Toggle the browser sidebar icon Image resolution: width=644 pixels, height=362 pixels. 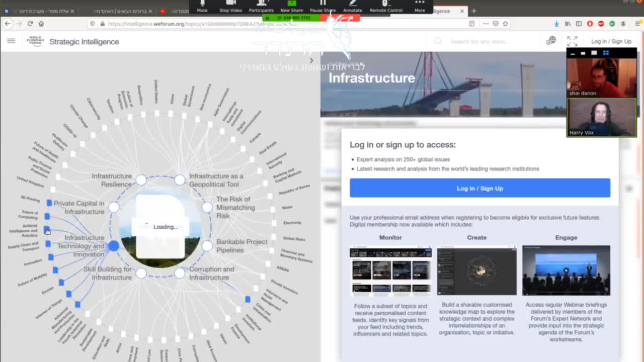pyautogui.click(x=579, y=24)
